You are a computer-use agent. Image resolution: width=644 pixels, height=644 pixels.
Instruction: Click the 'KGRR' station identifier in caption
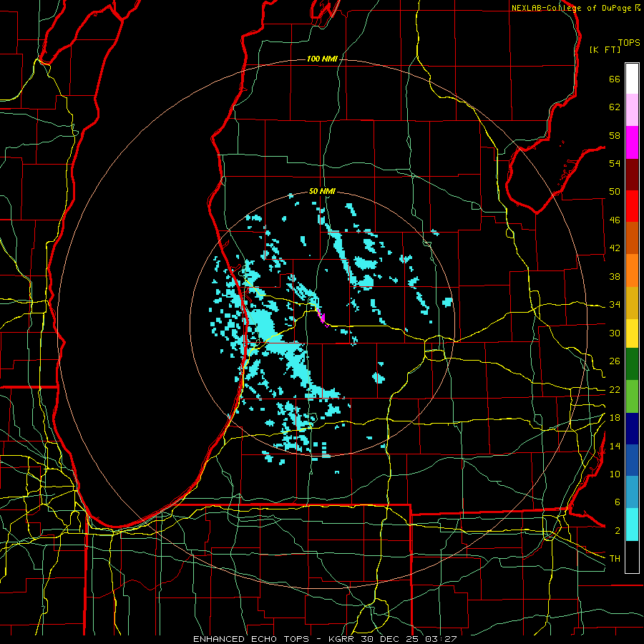click(x=341, y=639)
